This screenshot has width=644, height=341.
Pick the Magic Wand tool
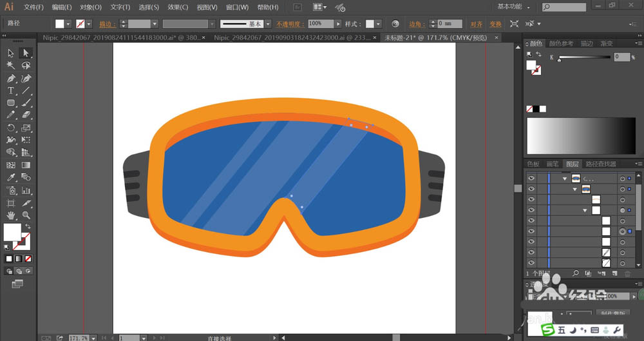click(11, 65)
